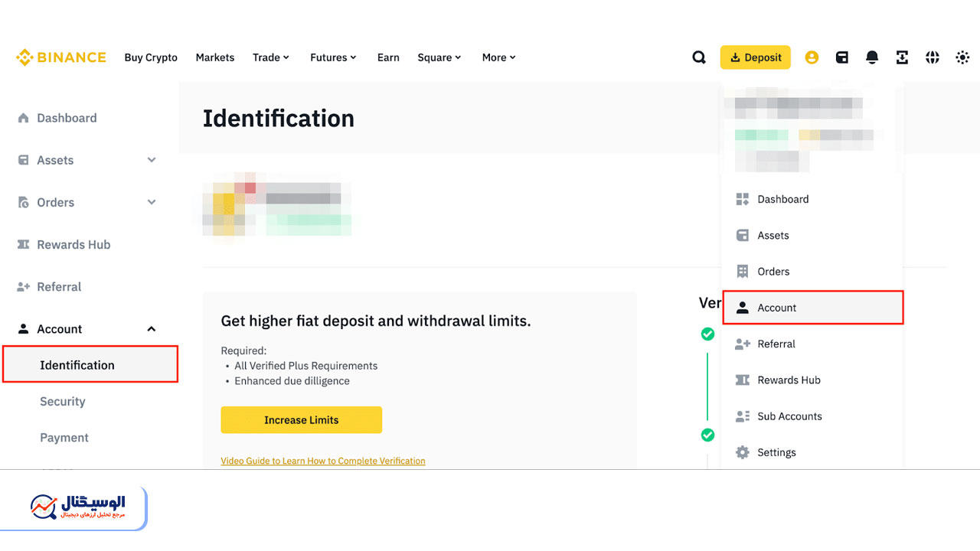Click the user profile icon
The width and height of the screenshot is (980, 551).
[812, 57]
